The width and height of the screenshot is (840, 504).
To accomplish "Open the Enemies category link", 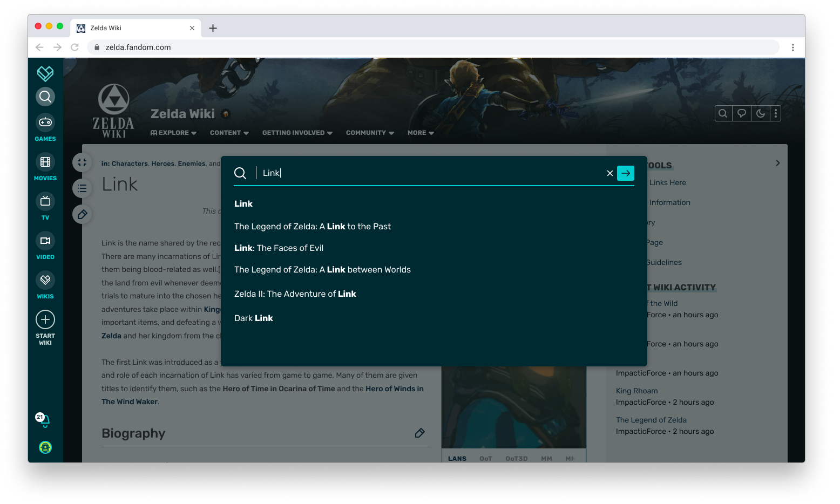I will click(192, 164).
